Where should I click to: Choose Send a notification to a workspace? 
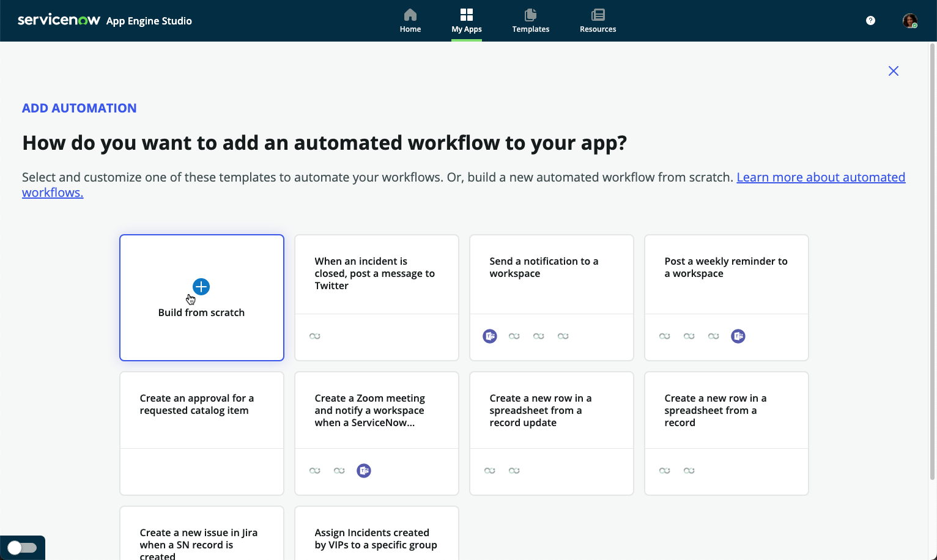(552, 298)
